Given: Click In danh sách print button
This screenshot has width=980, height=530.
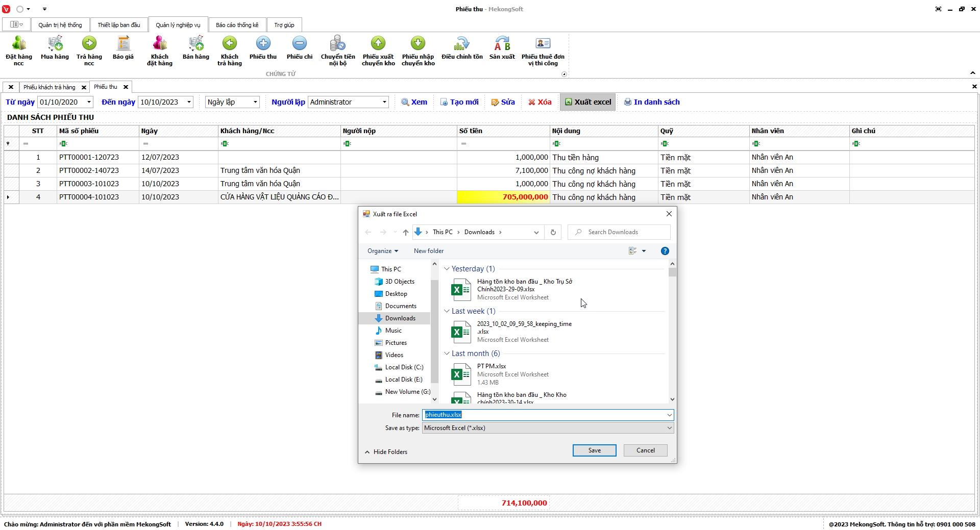Looking at the screenshot, I should [652, 102].
